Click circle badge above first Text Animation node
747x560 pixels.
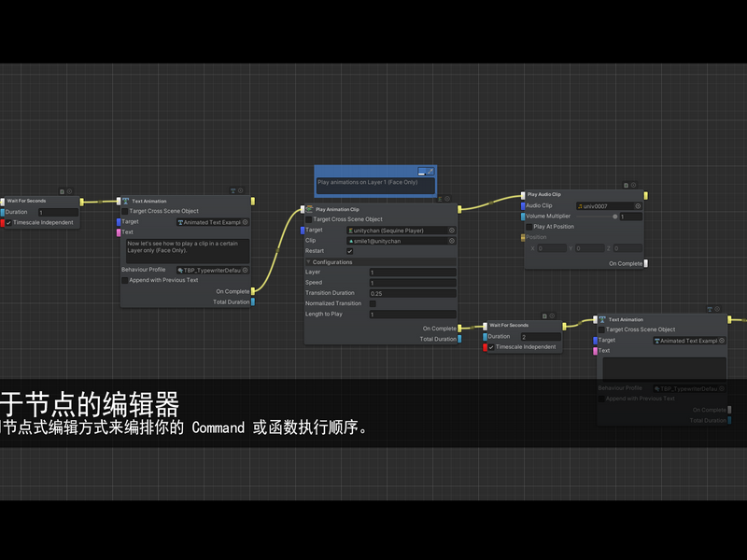(x=241, y=190)
